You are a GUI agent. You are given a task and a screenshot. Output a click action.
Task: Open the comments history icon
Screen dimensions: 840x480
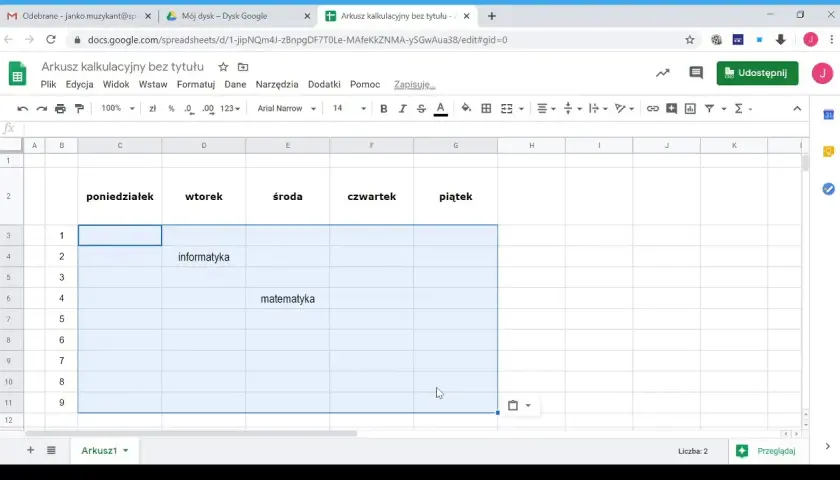696,73
